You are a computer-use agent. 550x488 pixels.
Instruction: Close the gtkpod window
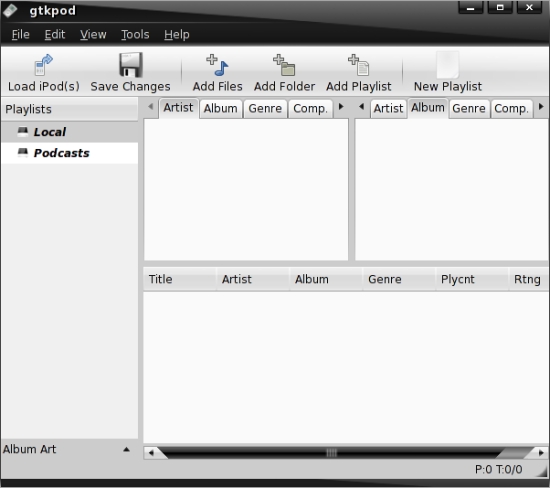pyautogui.click(x=530, y=8)
